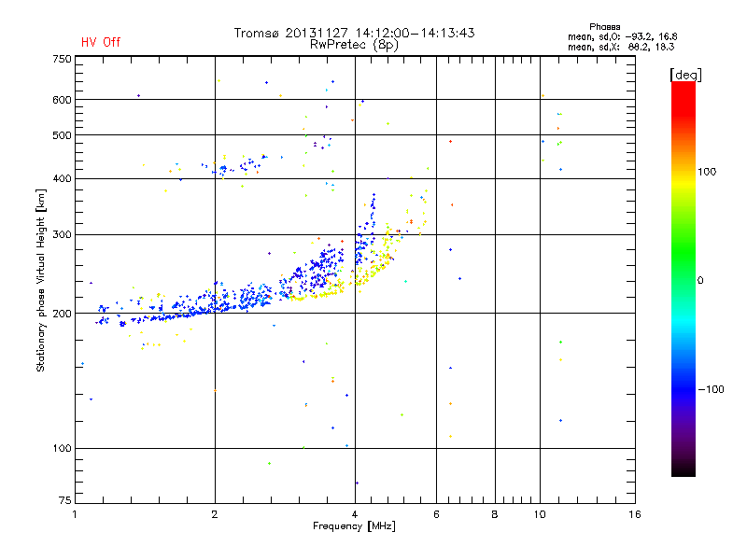Click the y-axis tick label '100'

[x=62, y=448]
